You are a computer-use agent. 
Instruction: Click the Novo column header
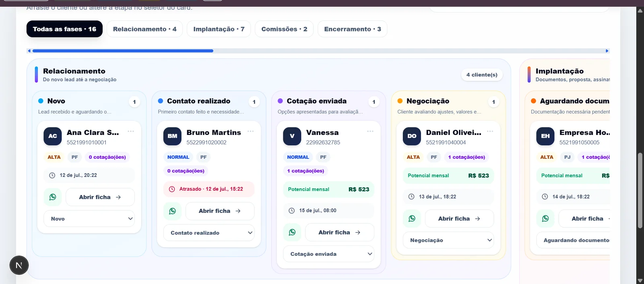click(56, 101)
